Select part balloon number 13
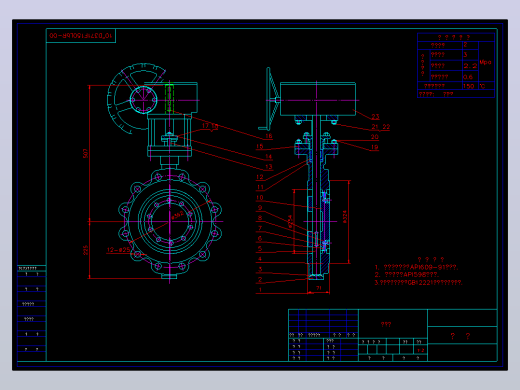The height and width of the screenshot is (390, 520). pyautogui.click(x=269, y=167)
